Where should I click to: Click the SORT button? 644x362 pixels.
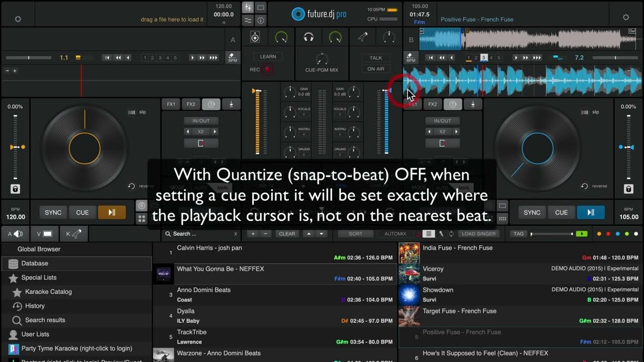pyautogui.click(x=356, y=234)
